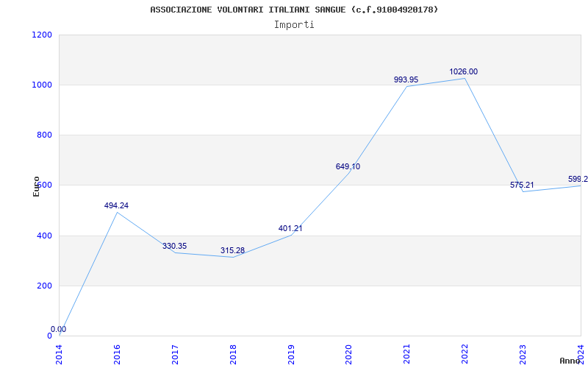Click the Anno x-axis title
588x368 pixels.
click(x=570, y=361)
